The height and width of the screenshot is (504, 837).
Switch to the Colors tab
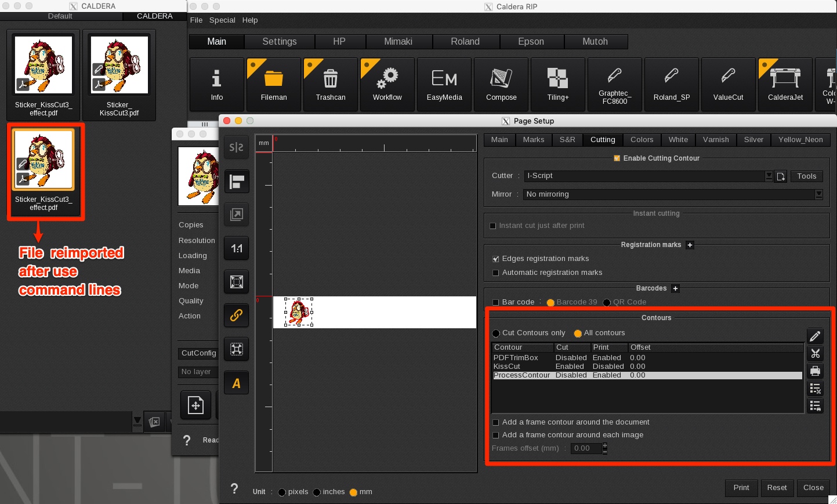tap(642, 140)
